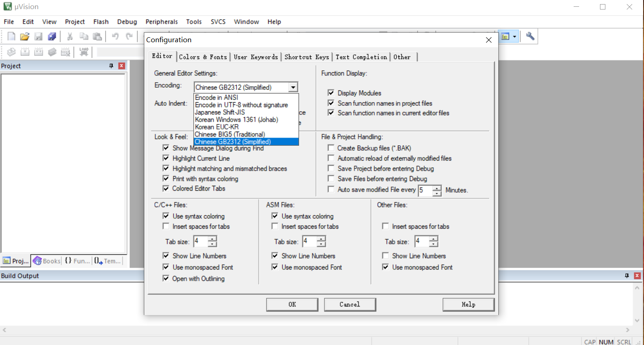Close the Configuration dialog

(x=489, y=40)
